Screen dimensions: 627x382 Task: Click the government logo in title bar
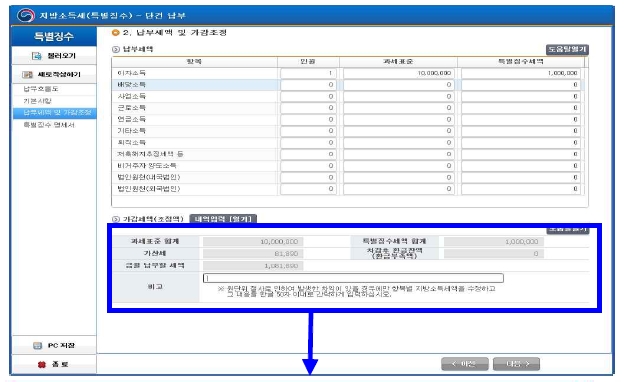(x=26, y=16)
